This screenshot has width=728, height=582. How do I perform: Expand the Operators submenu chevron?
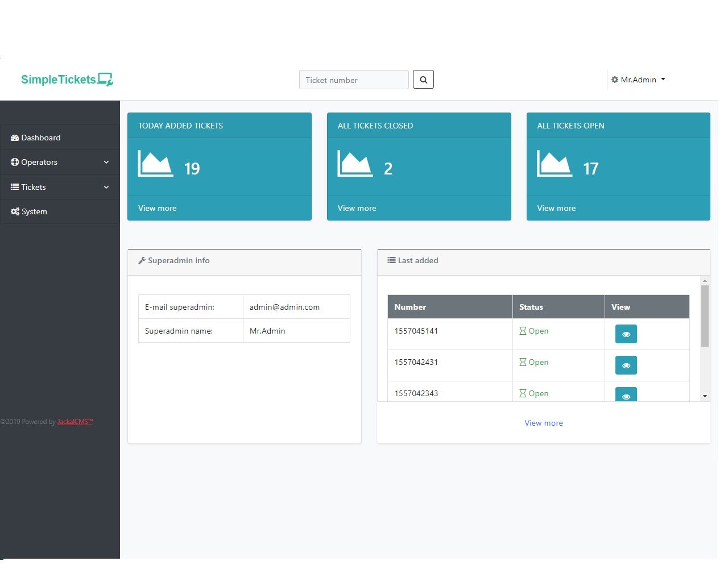pyautogui.click(x=106, y=162)
